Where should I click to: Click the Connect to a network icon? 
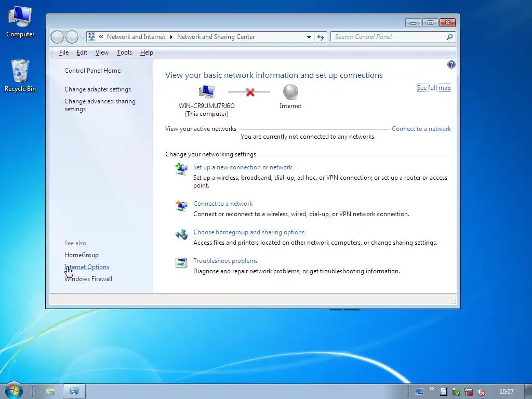click(x=181, y=206)
